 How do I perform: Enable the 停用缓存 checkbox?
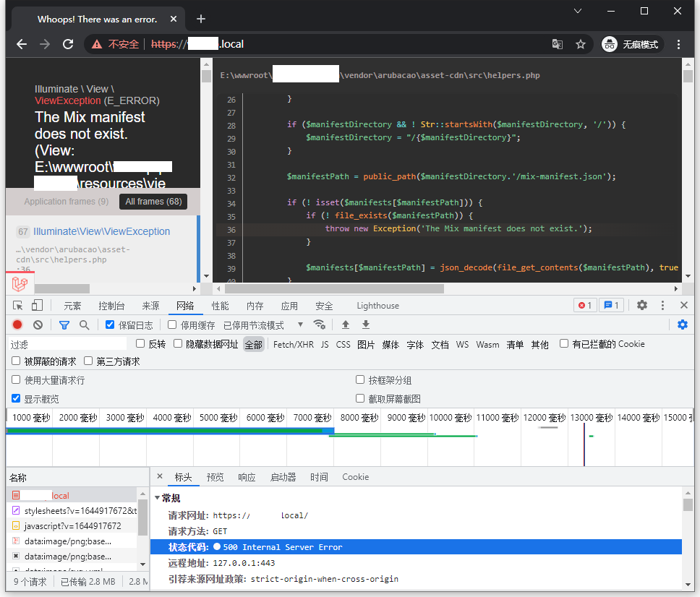pos(173,325)
